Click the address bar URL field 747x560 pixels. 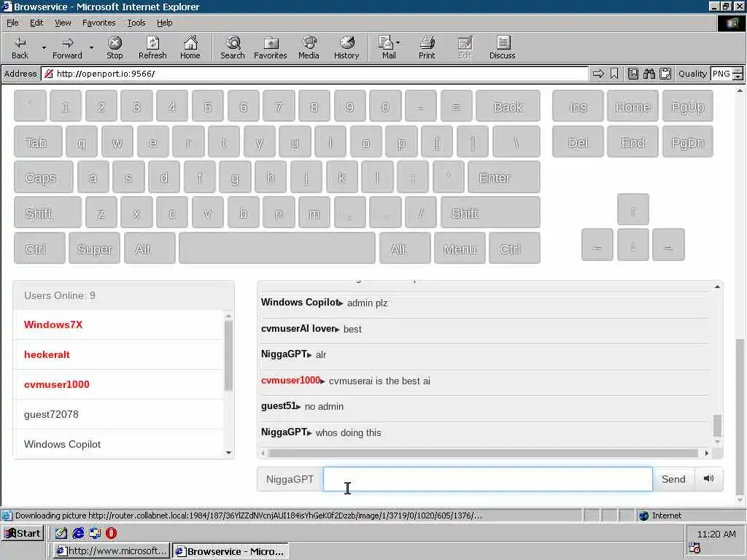pos(317,74)
